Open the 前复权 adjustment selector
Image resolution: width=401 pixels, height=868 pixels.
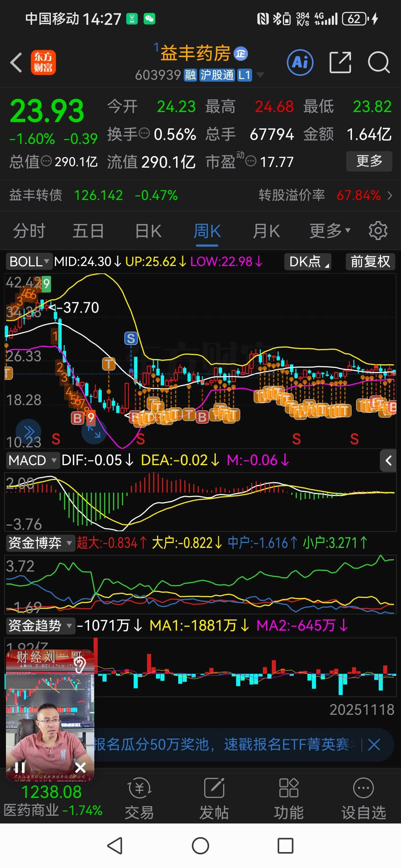click(x=371, y=262)
